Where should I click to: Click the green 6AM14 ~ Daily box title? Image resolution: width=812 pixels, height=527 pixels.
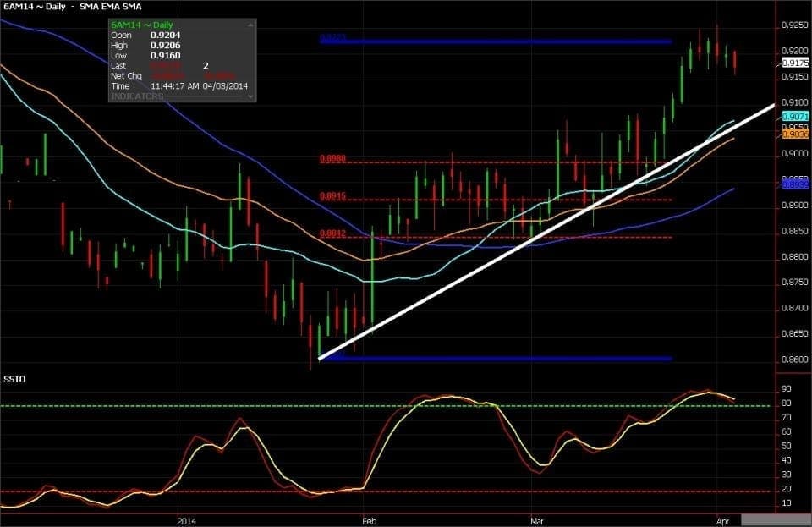pos(142,25)
